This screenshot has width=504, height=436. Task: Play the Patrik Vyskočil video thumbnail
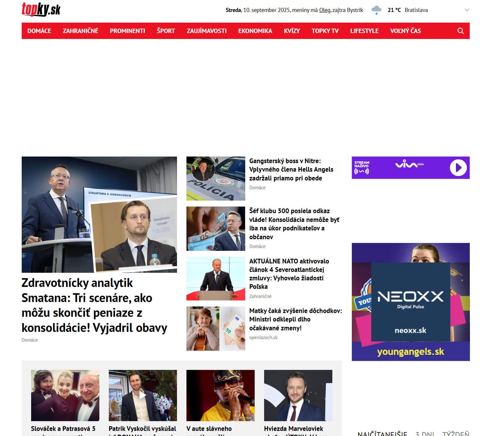tap(143, 395)
